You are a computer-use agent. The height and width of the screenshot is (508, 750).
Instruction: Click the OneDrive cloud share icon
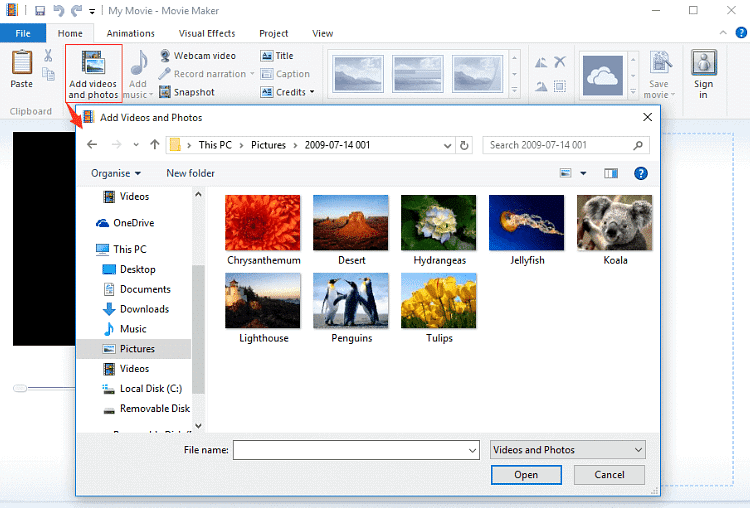click(603, 75)
